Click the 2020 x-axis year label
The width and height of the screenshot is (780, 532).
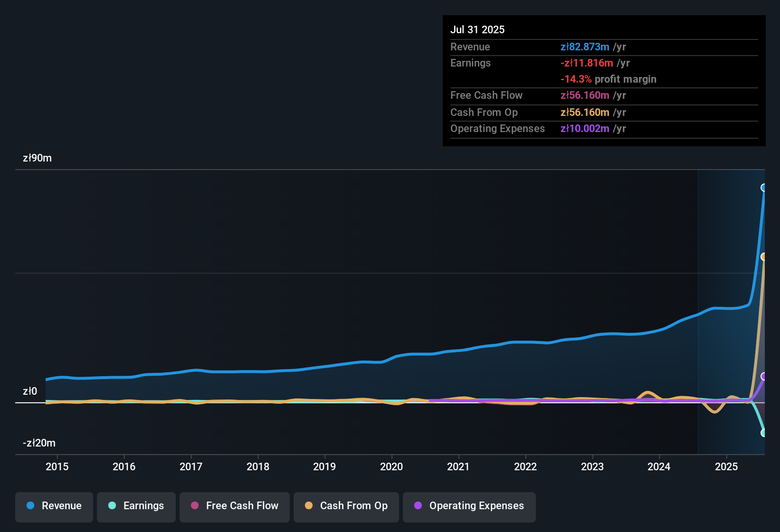pos(391,467)
